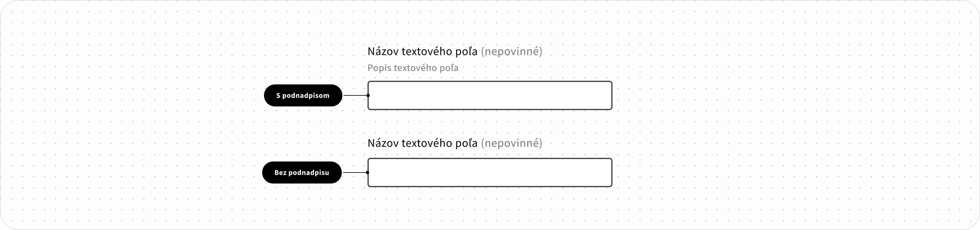
Task: Click the right end of the 'Bez podnadpisu' pill
Action: (337, 172)
